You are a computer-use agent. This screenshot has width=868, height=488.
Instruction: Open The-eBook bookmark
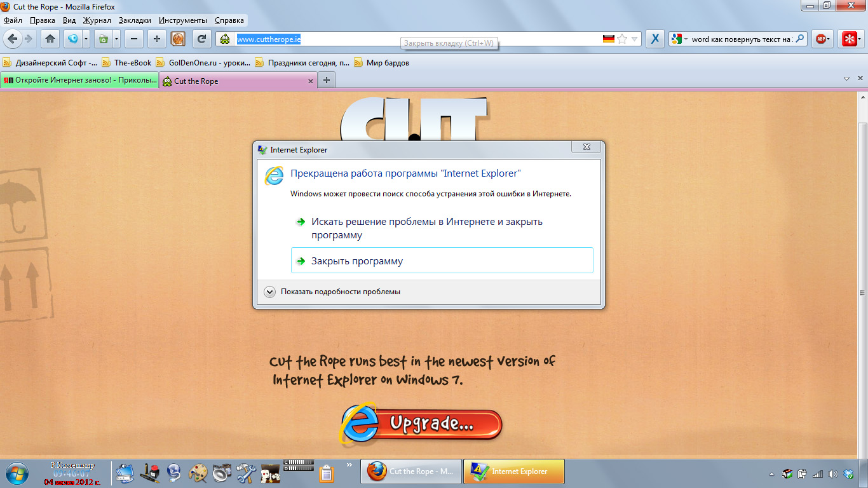click(x=127, y=63)
